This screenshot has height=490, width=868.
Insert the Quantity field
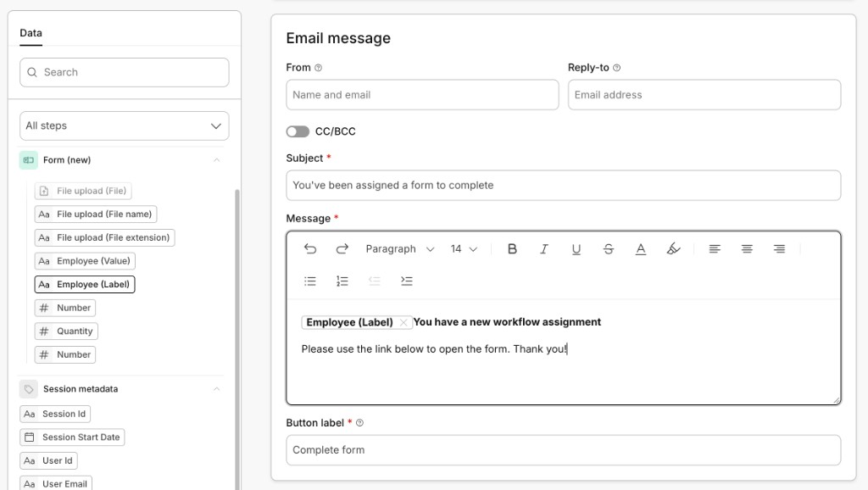(66, 331)
